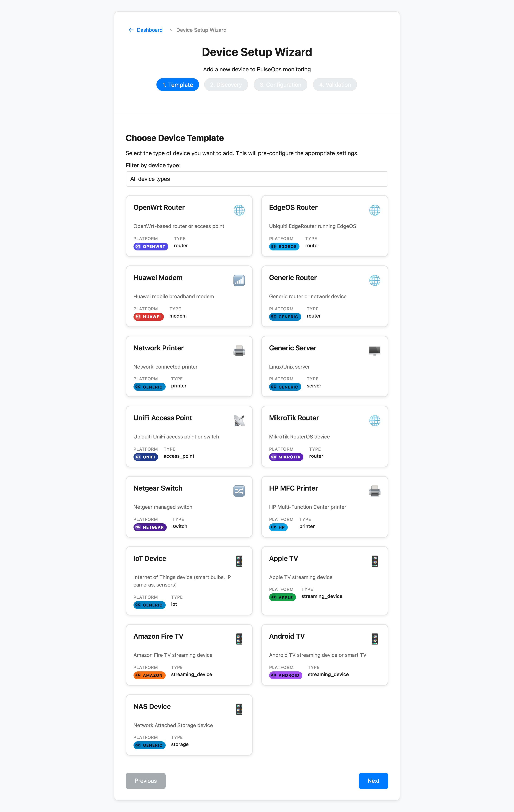The width and height of the screenshot is (514, 812).
Task: Switch to the Discovery step
Action: tap(226, 85)
